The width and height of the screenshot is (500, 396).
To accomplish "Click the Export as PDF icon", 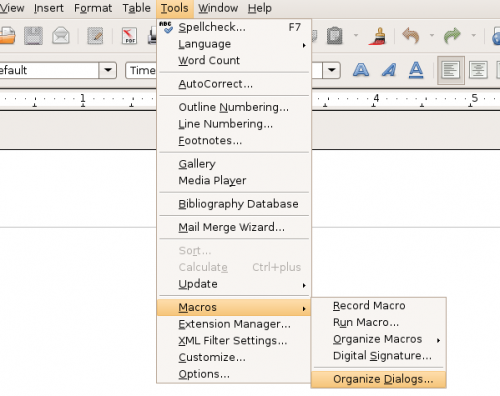I will [129, 36].
